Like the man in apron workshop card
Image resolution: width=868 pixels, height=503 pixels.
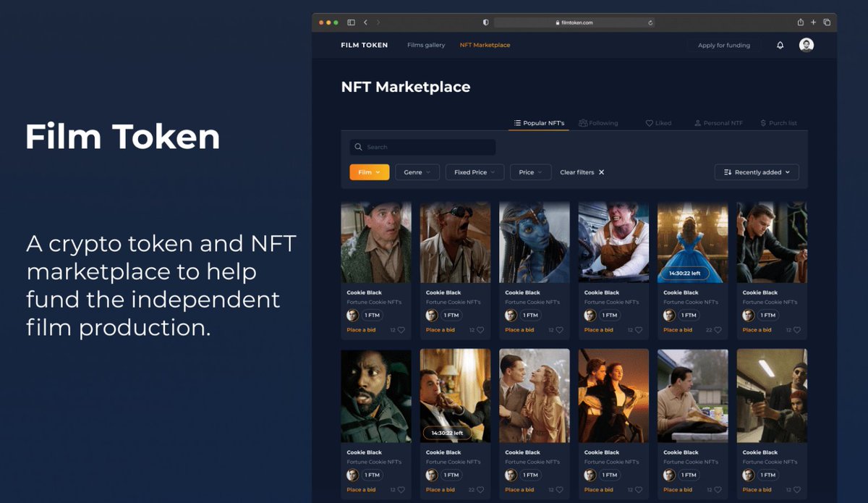639,330
